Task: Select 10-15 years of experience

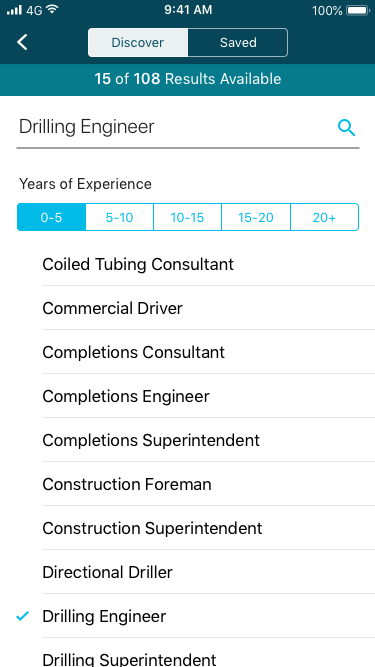Action: [188, 217]
